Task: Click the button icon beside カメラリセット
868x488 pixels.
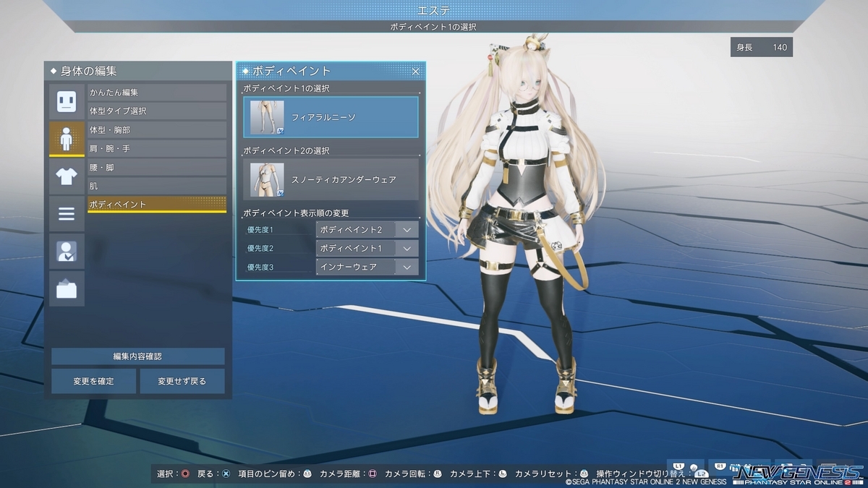Action: coord(584,474)
